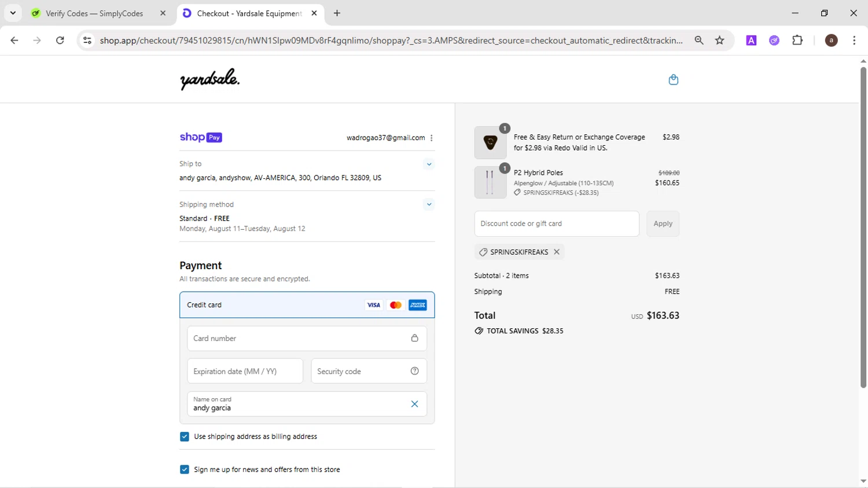Toggle Sign me up for news and offers
The image size is (868, 488).
pos(185,469)
